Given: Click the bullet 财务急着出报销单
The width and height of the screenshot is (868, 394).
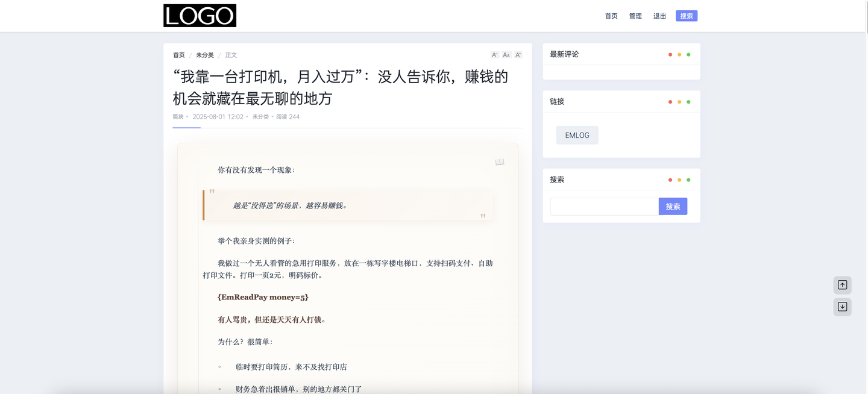Looking at the screenshot, I should (x=298, y=389).
